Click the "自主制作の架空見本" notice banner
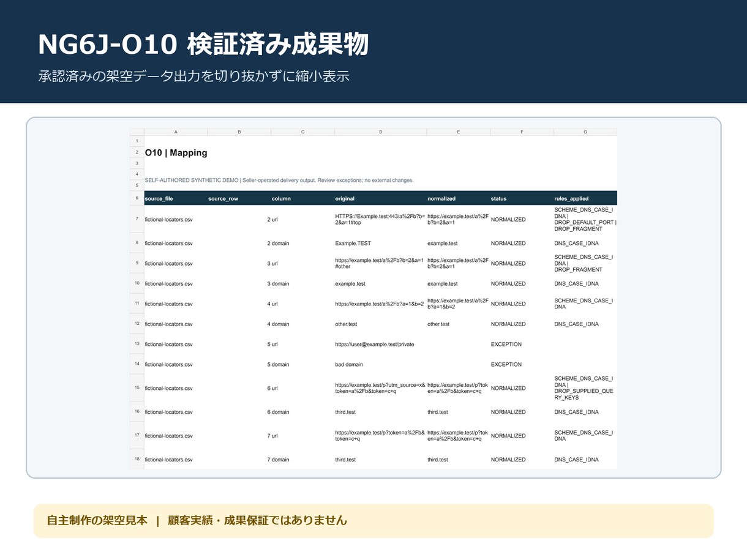747x560 pixels. (x=374, y=521)
